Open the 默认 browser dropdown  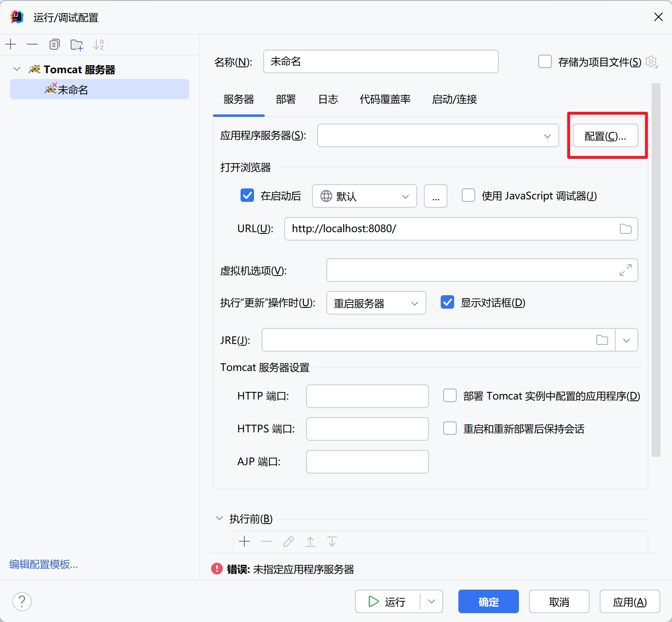click(364, 196)
